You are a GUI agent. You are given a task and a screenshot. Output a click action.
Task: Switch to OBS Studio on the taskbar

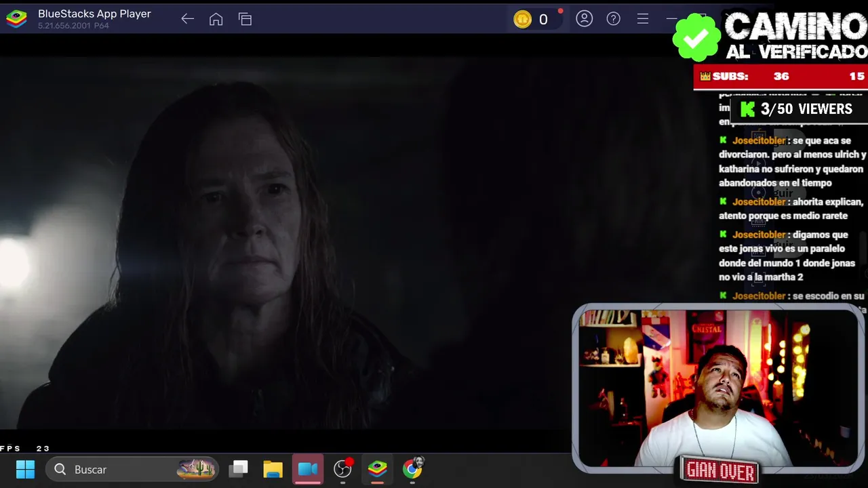(x=343, y=468)
